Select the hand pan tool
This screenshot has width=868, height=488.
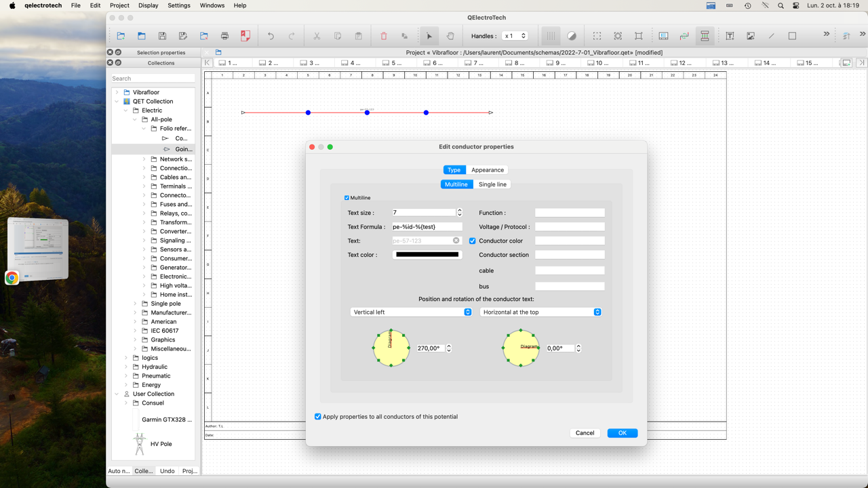[450, 36]
